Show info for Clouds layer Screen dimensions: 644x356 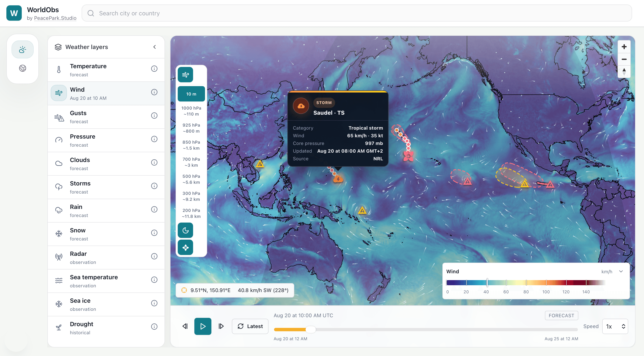[154, 162]
